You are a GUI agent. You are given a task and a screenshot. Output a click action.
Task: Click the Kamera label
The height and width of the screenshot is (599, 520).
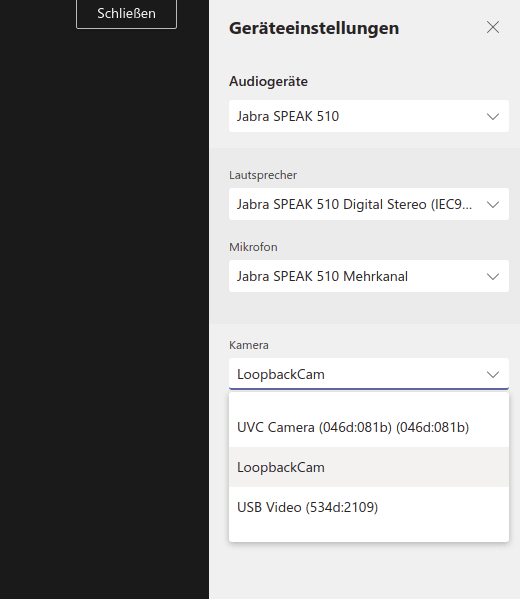pyautogui.click(x=249, y=345)
